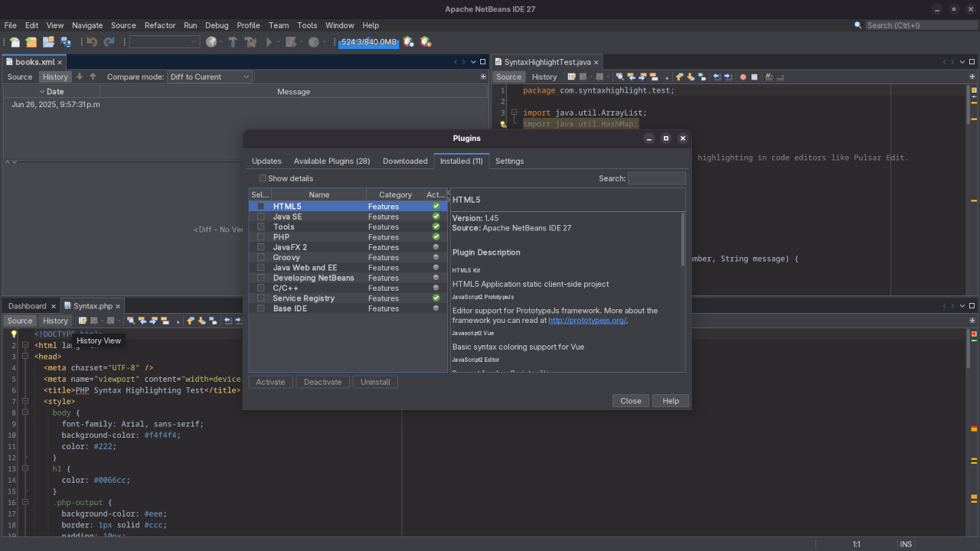Image resolution: width=980 pixels, height=551 pixels.
Task: Click the Open Project folder icon
Action: tap(48, 42)
